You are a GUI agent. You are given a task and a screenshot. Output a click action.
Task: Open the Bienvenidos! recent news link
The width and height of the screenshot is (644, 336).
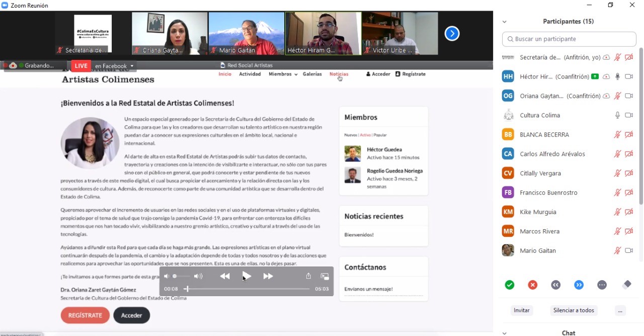[x=359, y=235]
